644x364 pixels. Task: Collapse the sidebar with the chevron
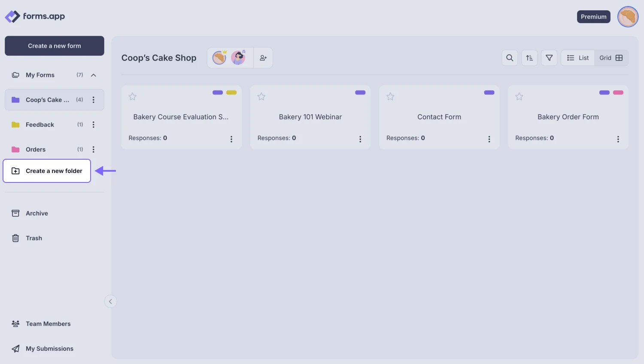click(110, 301)
